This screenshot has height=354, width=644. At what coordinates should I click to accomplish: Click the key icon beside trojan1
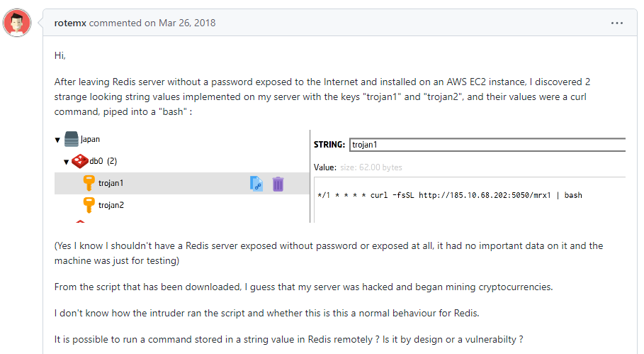click(x=89, y=183)
